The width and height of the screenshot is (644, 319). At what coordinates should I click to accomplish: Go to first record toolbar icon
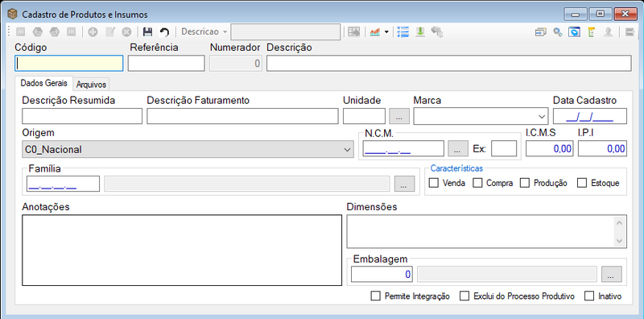(21, 31)
